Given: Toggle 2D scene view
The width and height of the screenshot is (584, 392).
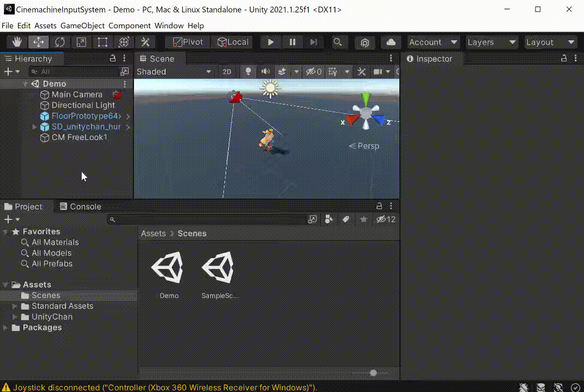Looking at the screenshot, I should 227,72.
